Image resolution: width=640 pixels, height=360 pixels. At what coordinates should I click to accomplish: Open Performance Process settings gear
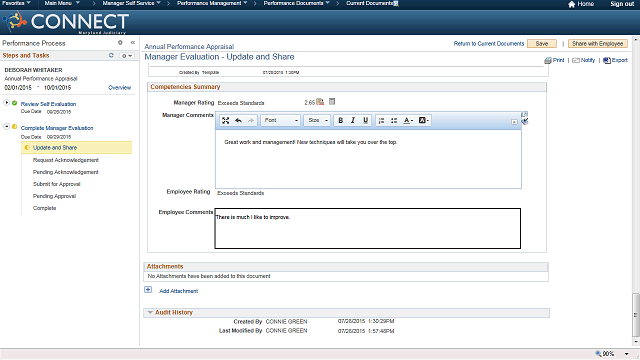[x=120, y=42]
